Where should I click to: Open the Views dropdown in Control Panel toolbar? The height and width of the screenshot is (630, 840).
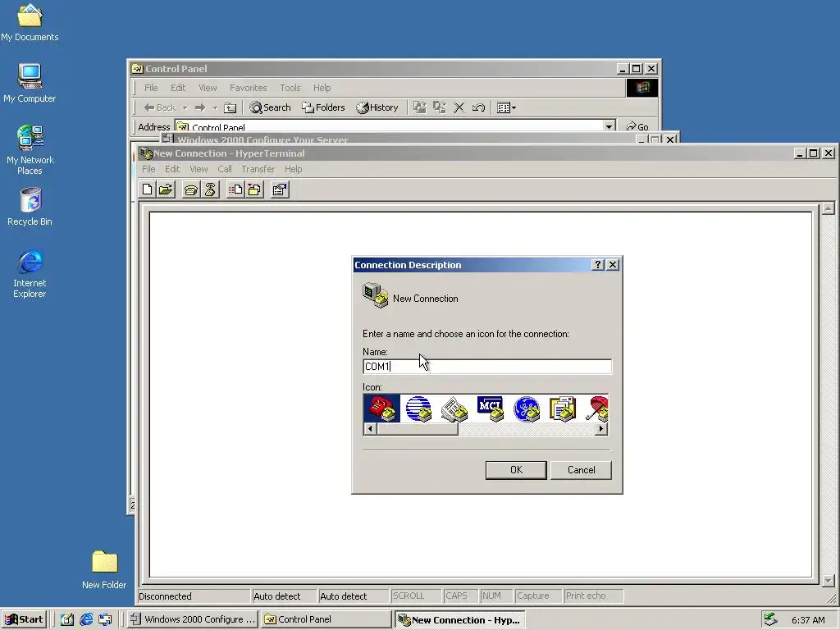[506, 107]
